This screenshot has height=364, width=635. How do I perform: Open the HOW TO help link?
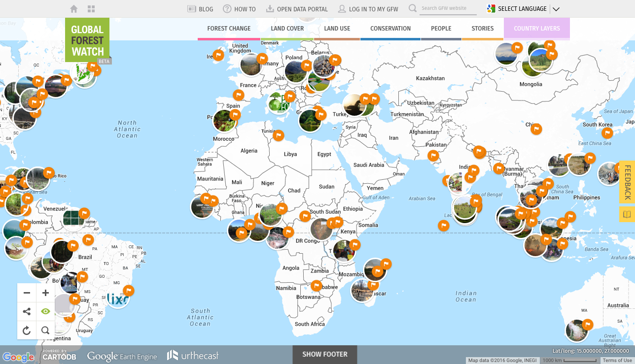[239, 9]
